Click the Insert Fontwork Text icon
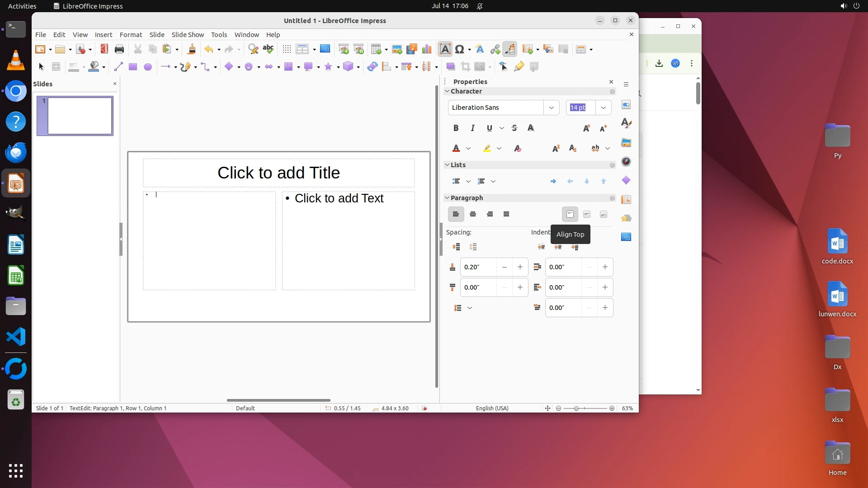 coord(480,49)
